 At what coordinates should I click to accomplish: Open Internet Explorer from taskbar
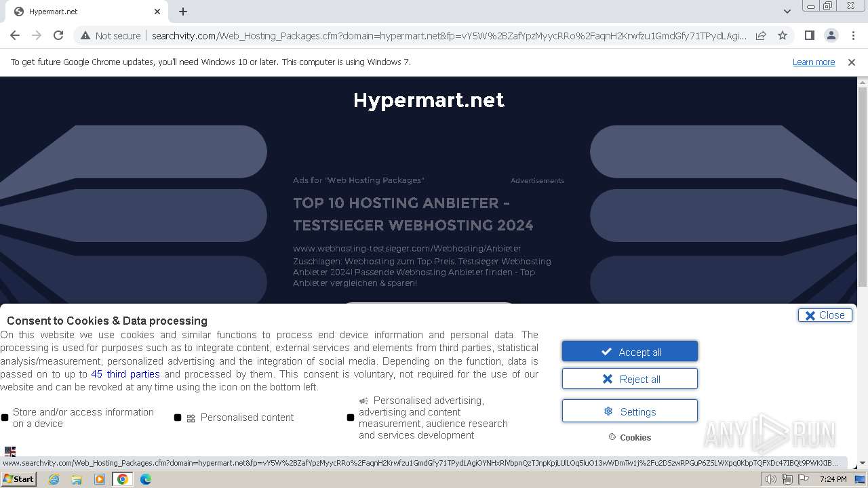54,479
